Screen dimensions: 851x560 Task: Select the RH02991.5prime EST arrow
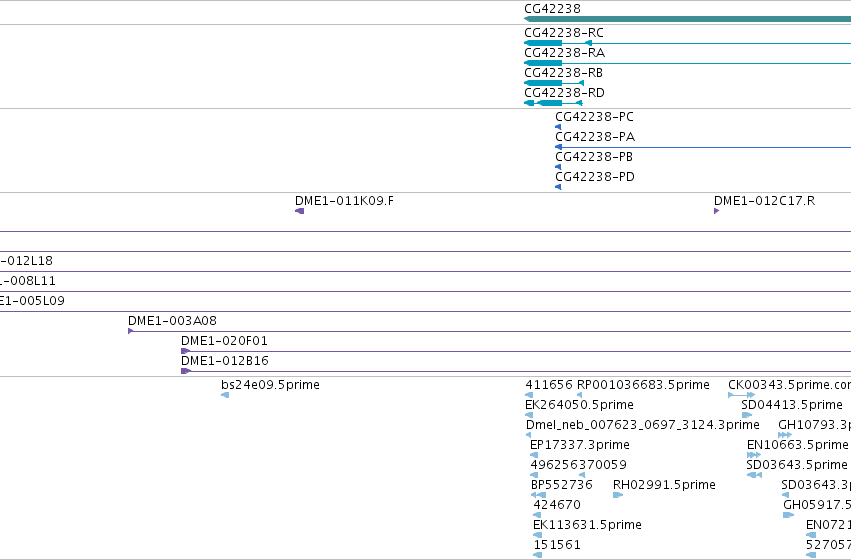(618, 495)
